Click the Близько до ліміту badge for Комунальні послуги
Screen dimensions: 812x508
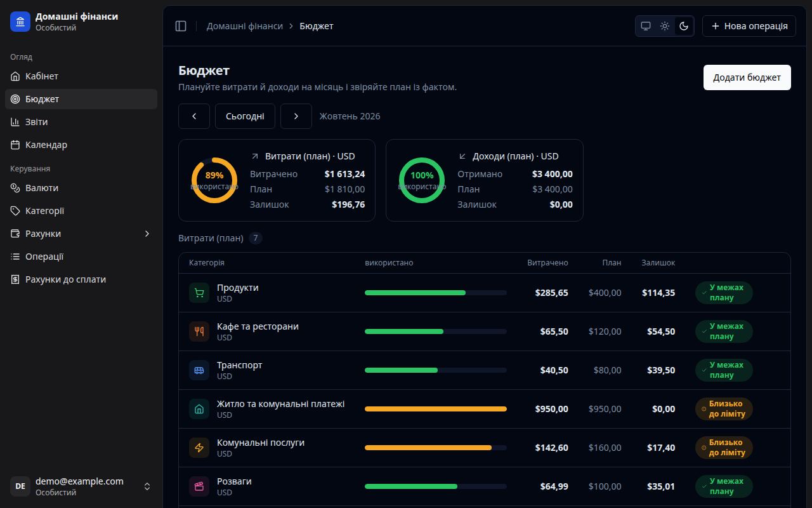(724, 448)
